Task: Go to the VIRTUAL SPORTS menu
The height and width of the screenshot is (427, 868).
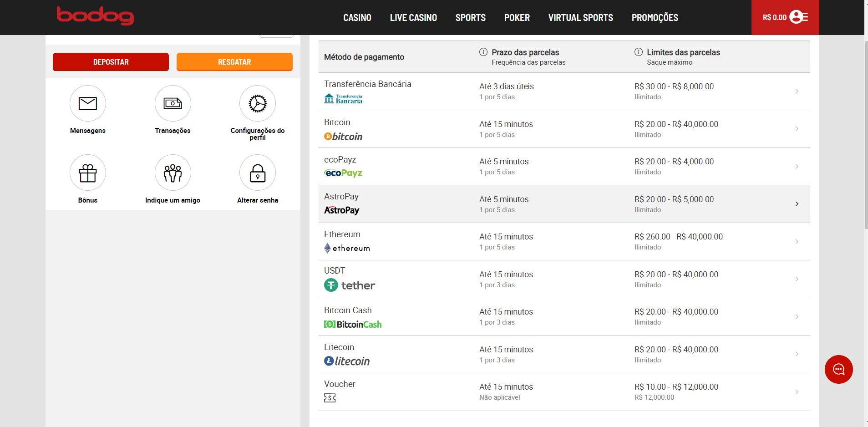Action: click(x=581, y=18)
